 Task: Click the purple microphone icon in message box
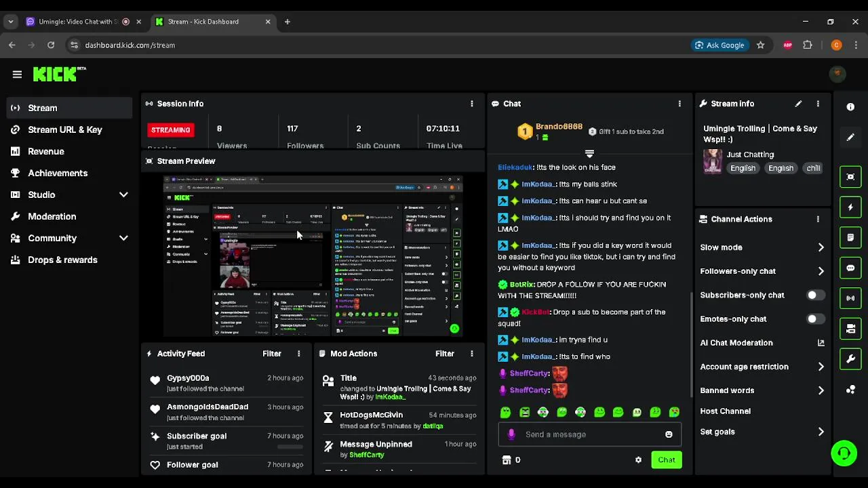click(x=511, y=434)
